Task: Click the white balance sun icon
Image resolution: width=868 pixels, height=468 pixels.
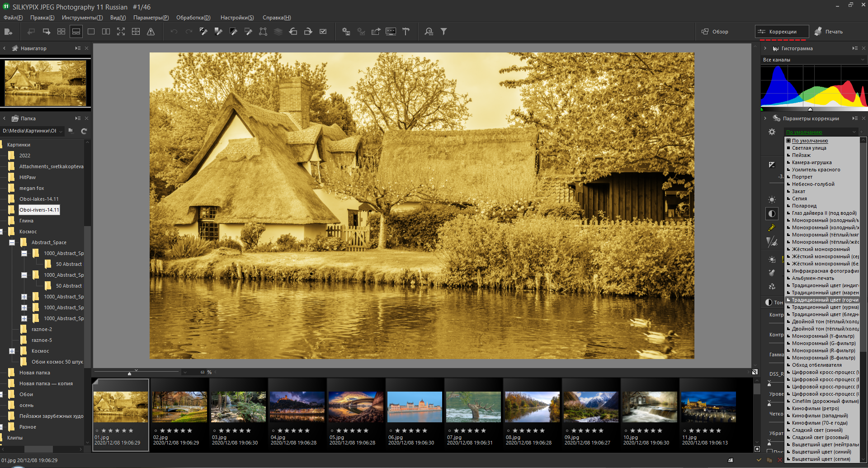Action: (772, 199)
